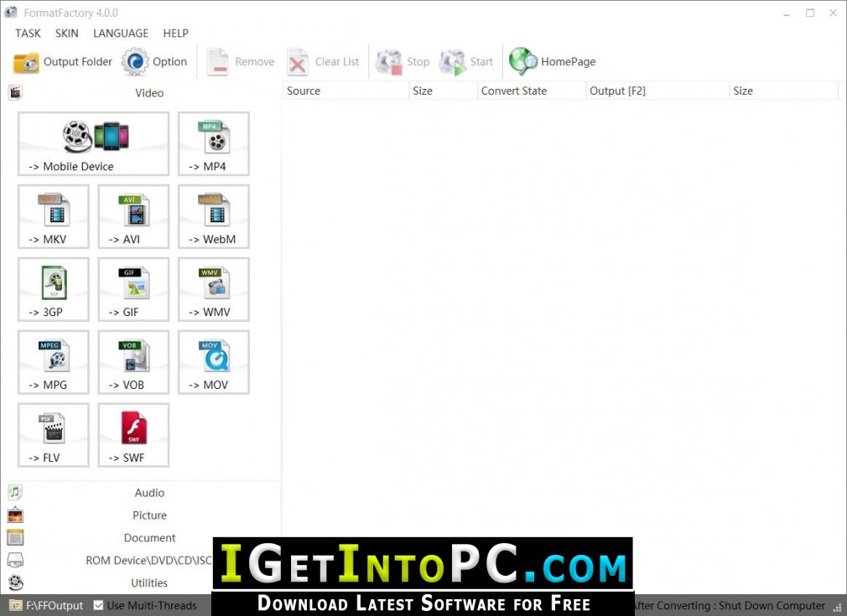Select the FLV conversion icon
This screenshot has height=616, width=847.
pos(54,435)
